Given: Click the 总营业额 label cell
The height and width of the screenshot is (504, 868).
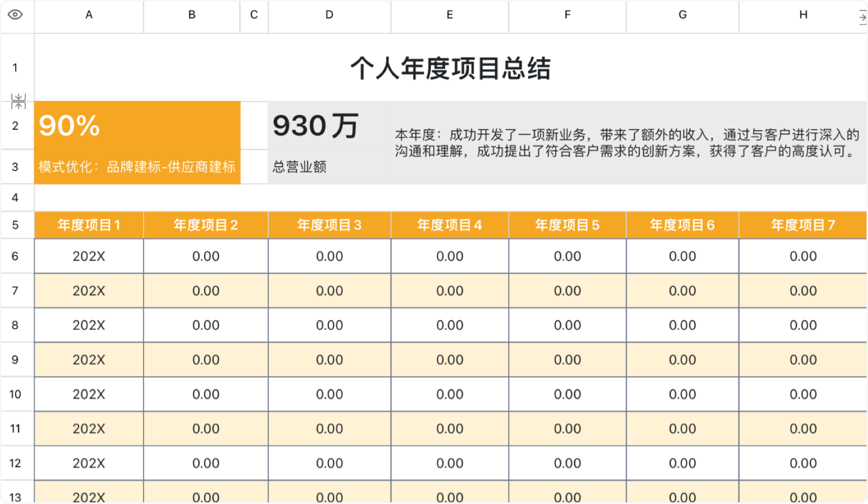Looking at the screenshot, I should (x=329, y=167).
